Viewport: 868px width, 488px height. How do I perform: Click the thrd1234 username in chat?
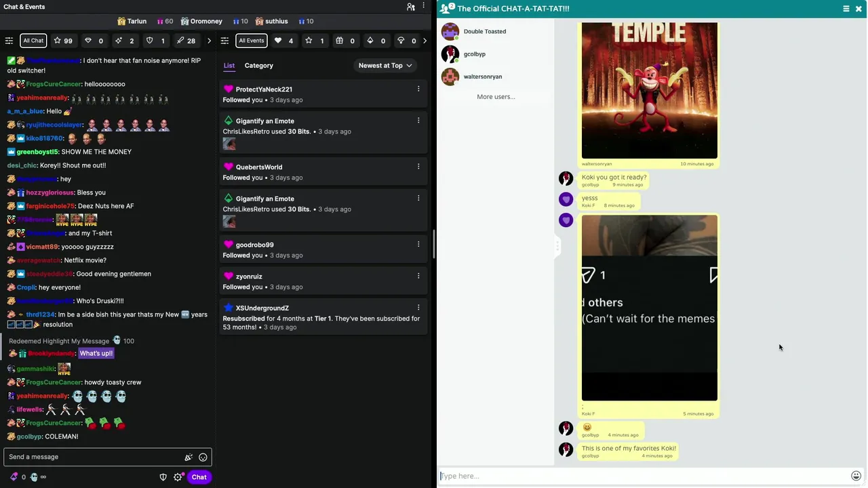click(x=40, y=314)
